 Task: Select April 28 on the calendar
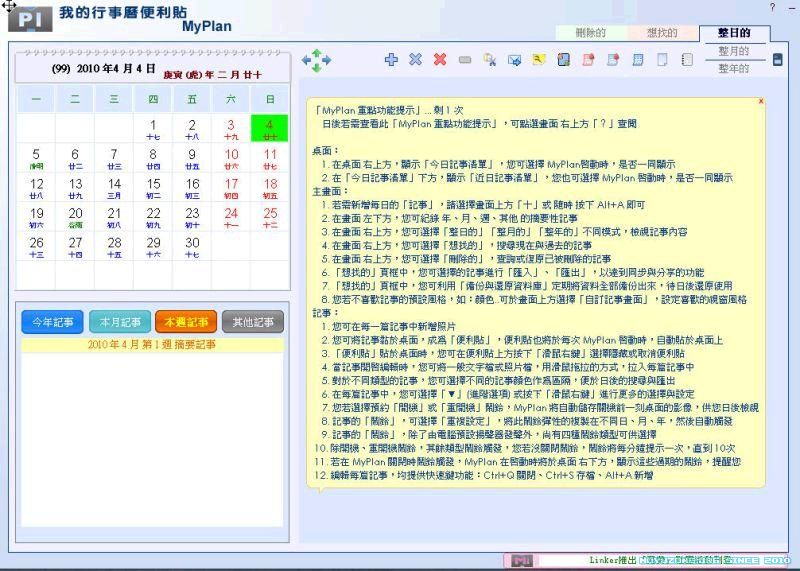114,246
